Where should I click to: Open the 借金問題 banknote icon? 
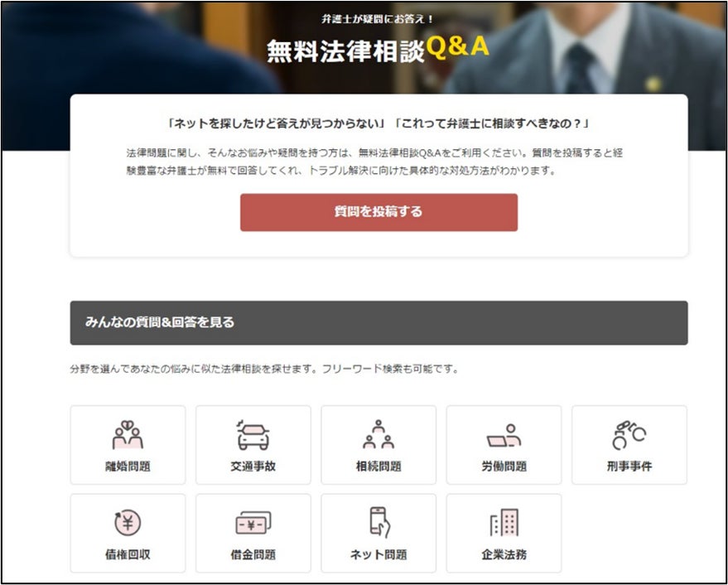point(253,523)
